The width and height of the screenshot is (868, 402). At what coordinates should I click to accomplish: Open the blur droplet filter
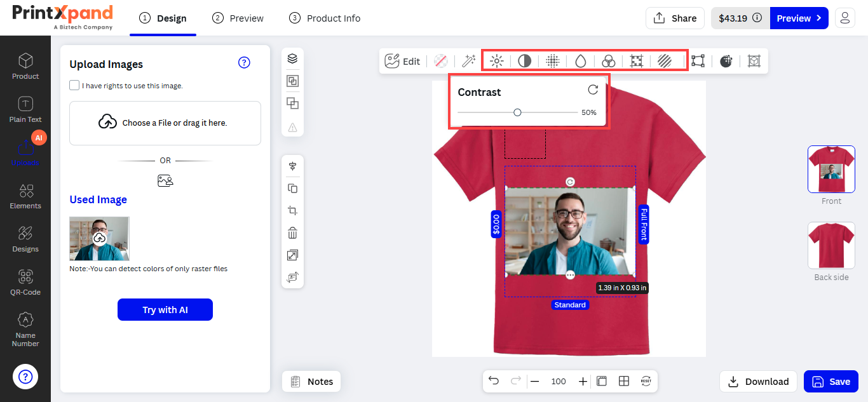[580, 61]
